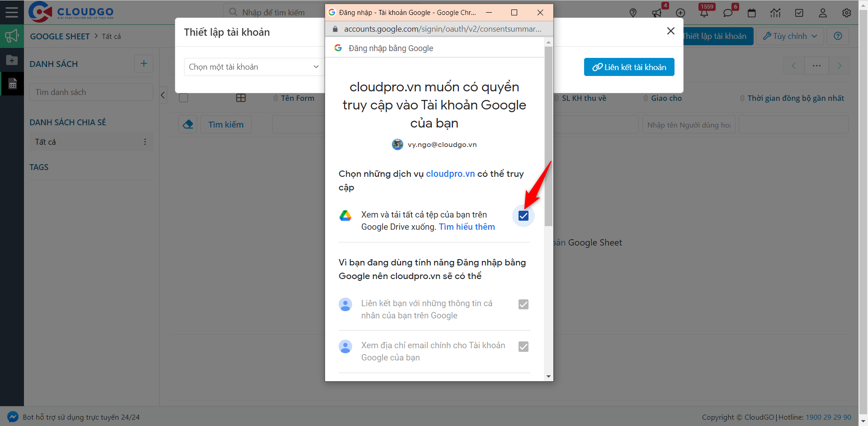Image resolution: width=868 pixels, height=426 pixels.
Task: Click the Google popup vertical scrollbar
Action: (x=548, y=136)
